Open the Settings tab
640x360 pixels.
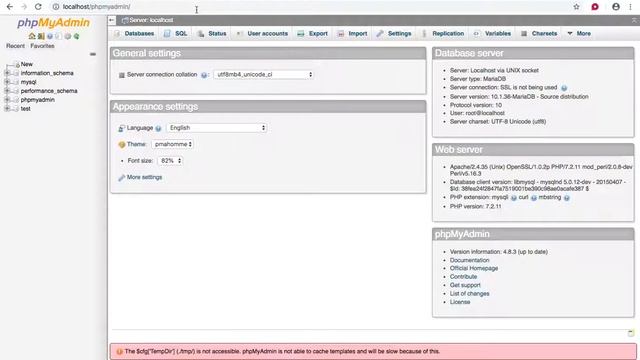tap(394, 33)
